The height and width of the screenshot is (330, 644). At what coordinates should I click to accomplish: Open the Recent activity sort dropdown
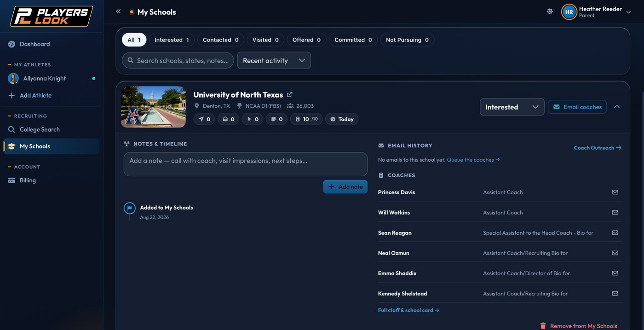pos(274,60)
